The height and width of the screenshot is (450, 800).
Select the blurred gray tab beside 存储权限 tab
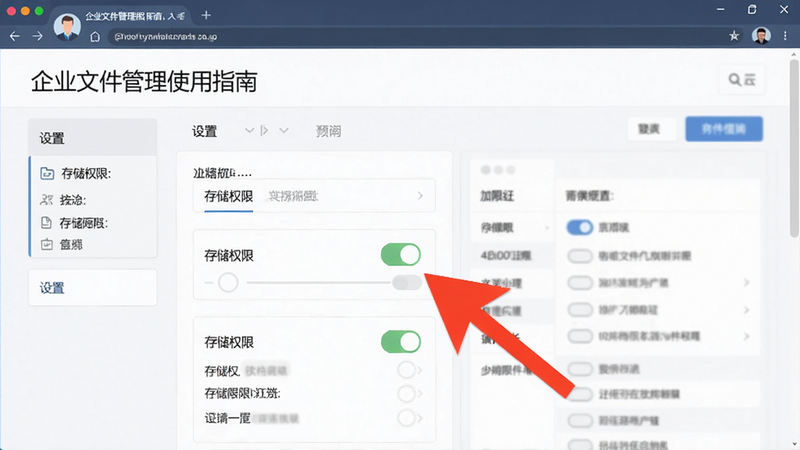tap(293, 196)
